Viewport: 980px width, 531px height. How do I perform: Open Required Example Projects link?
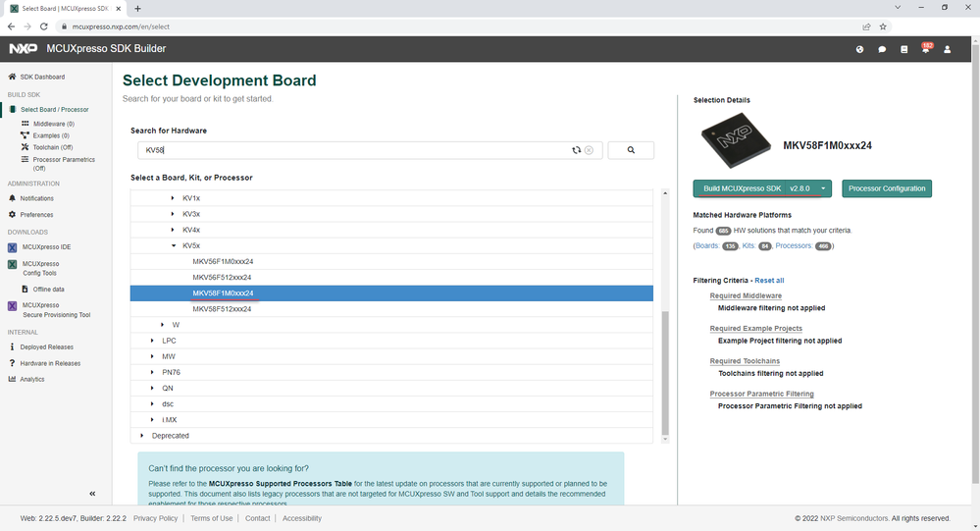coord(755,329)
